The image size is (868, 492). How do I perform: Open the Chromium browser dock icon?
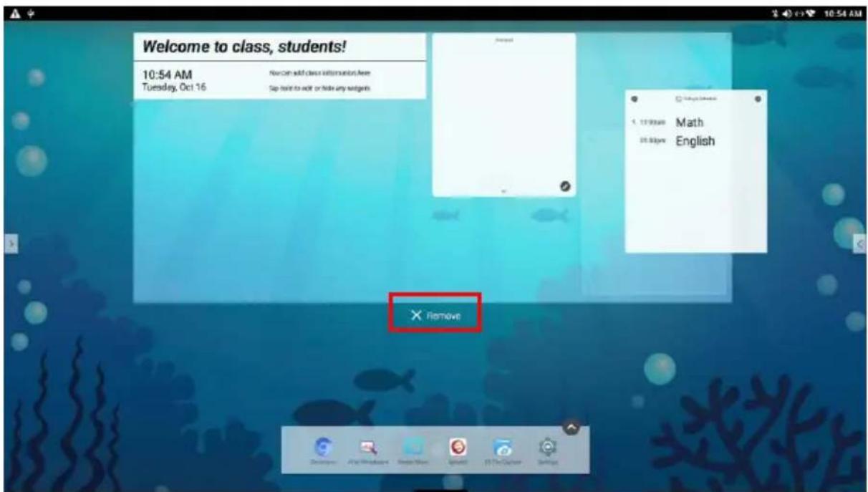(x=323, y=448)
